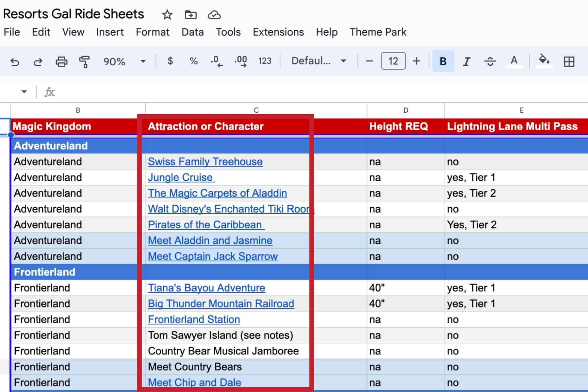This screenshot has width=588, height=392.
Task: Select column B header
Action: tap(78, 110)
